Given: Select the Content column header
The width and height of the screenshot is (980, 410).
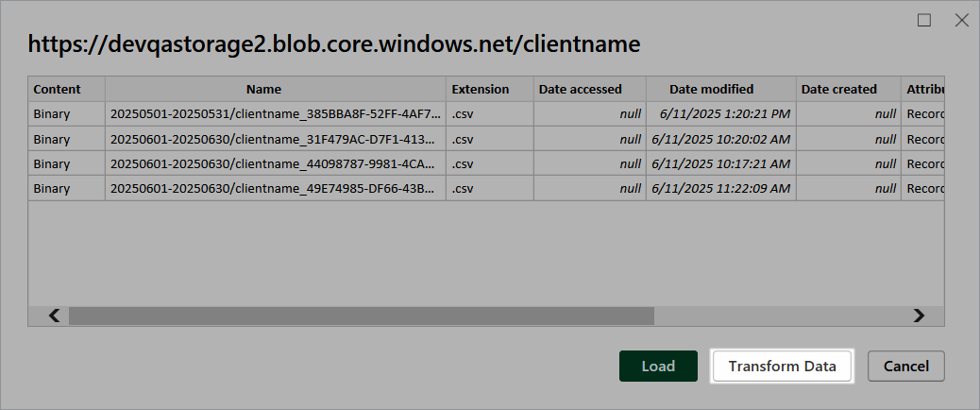Looking at the screenshot, I should [66, 90].
